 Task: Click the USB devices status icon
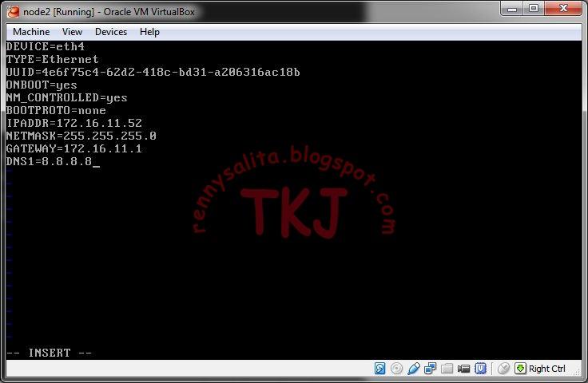pyautogui.click(x=413, y=369)
